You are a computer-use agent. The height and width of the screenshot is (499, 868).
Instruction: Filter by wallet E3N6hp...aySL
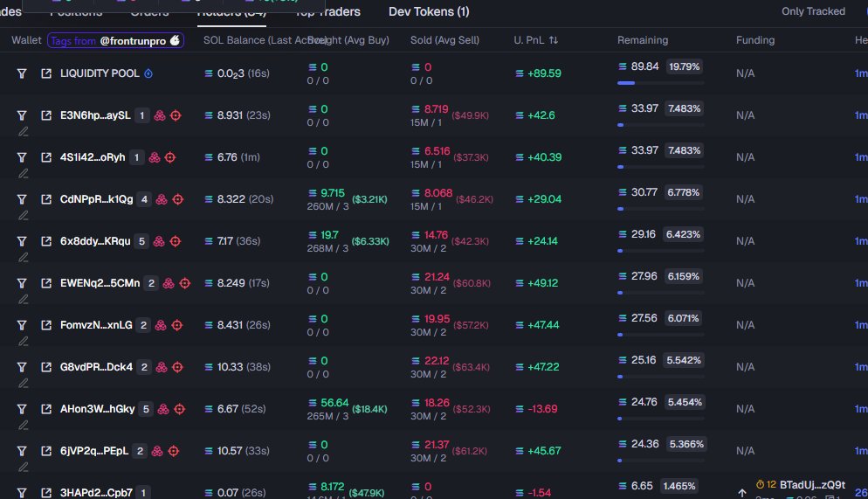[x=22, y=115]
